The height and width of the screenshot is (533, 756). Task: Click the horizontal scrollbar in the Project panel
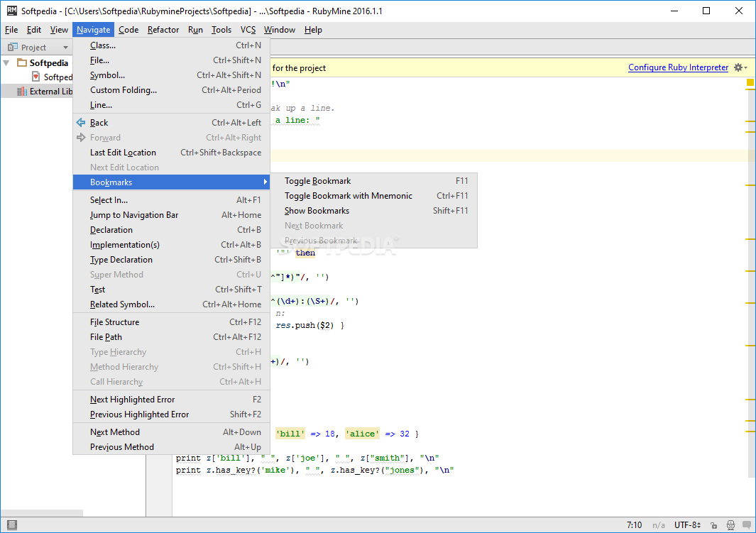tap(42, 513)
